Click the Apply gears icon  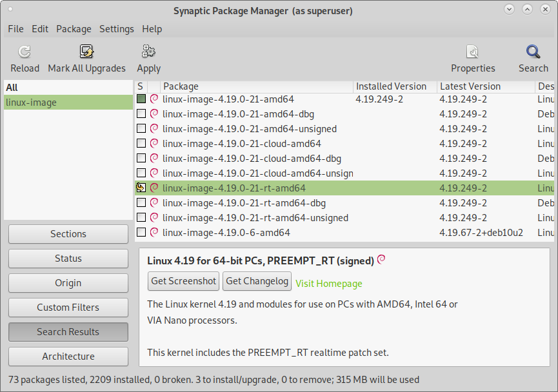click(148, 52)
